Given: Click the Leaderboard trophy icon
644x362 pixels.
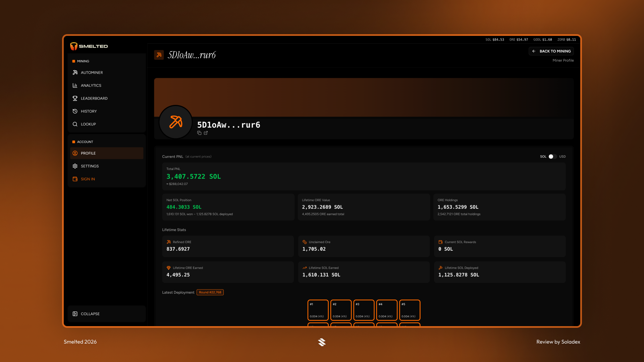Looking at the screenshot, I should (x=75, y=98).
